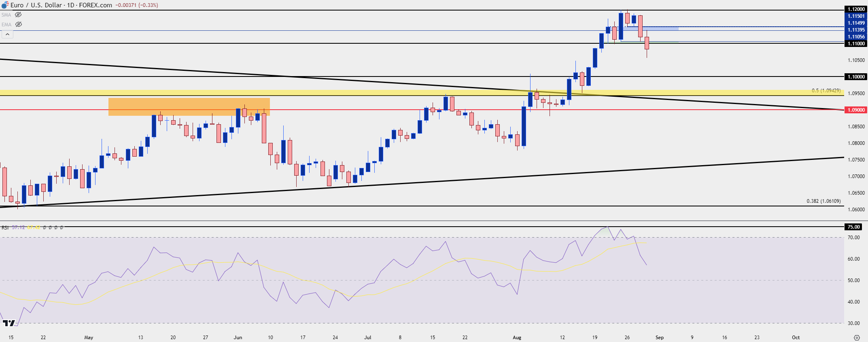Viewport: 868px width, 342px height.
Task: Collapse the indicator legend with the chevron button
Action: (7, 34)
